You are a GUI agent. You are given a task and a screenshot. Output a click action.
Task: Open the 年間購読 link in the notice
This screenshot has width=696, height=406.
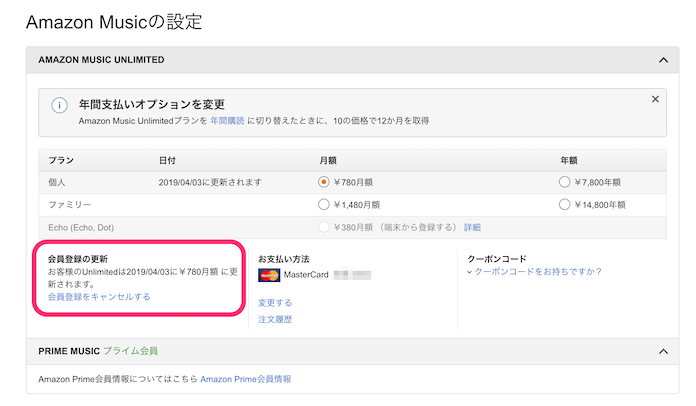point(227,121)
